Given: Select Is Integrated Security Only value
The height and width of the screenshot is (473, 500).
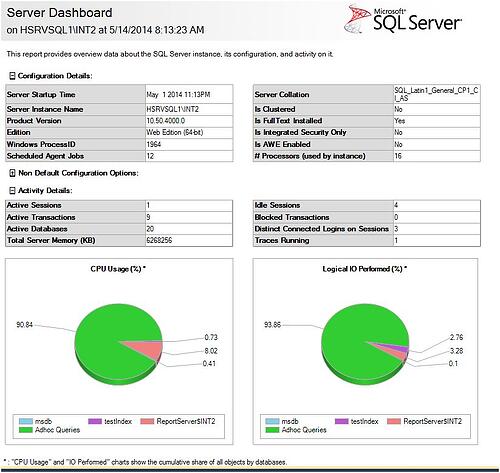Looking at the screenshot, I should (x=398, y=132).
